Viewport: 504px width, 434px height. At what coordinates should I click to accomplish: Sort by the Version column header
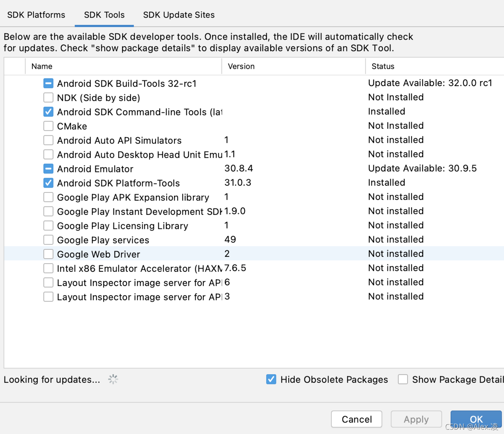pyautogui.click(x=294, y=66)
